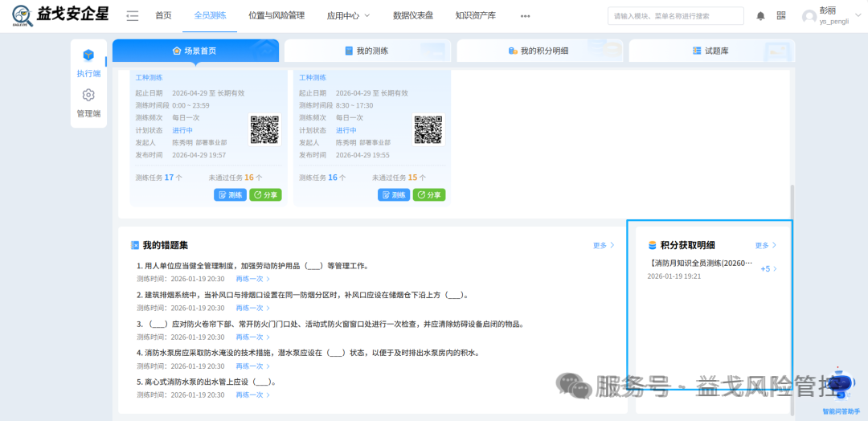Select the 我的积分明细 tab
The width and height of the screenshot is (868, 421).
(x=540, y=51)
